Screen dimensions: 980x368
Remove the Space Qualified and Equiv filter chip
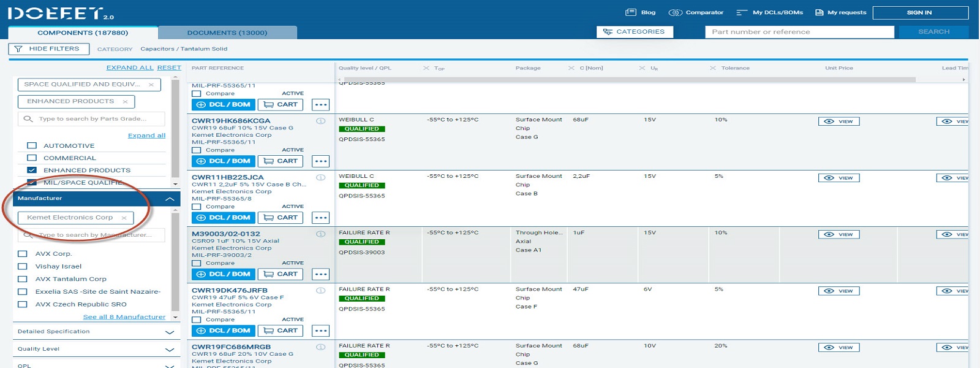[151, 85]
